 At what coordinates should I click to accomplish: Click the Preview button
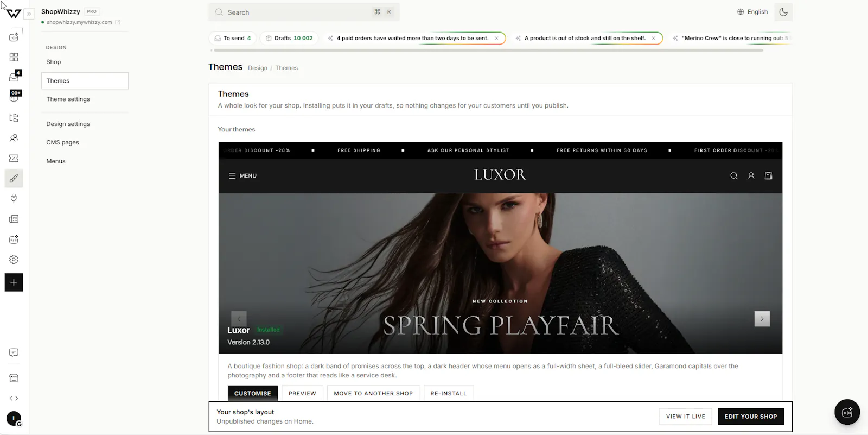pos(302,393)
